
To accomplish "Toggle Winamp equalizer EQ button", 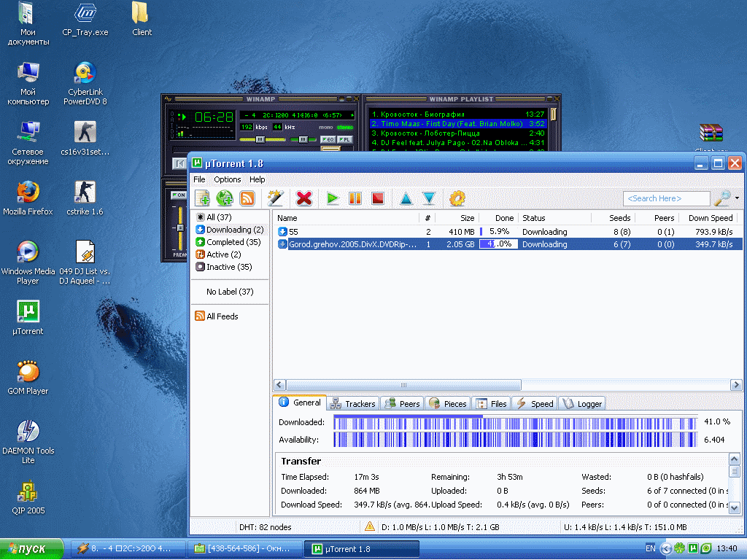I will click(328, 139).
